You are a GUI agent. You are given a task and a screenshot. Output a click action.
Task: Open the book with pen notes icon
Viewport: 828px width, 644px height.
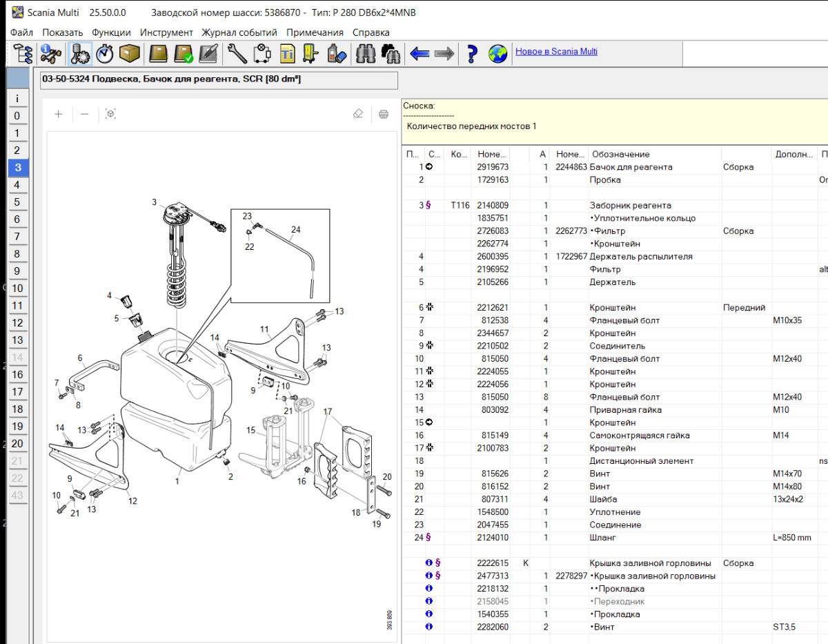208,53
